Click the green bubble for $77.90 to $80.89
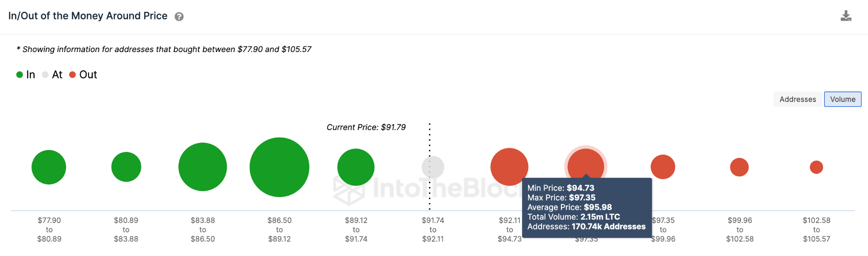The height and width of the screenshot is (256, 868). coord(49,167)
